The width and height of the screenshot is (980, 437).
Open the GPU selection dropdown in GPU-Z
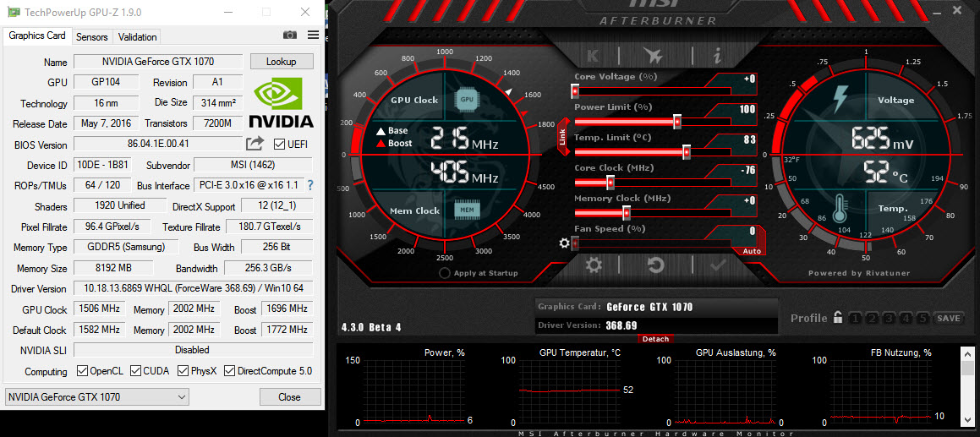click(x=96, y=397)
